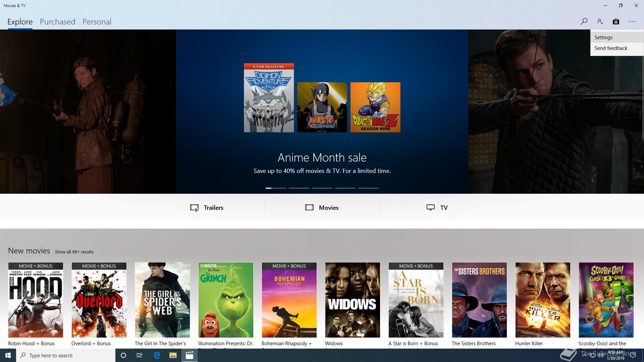This screenshot has width=644, height=362.
Task: Open the Overlord movie poster
Action: click(99, 300)
